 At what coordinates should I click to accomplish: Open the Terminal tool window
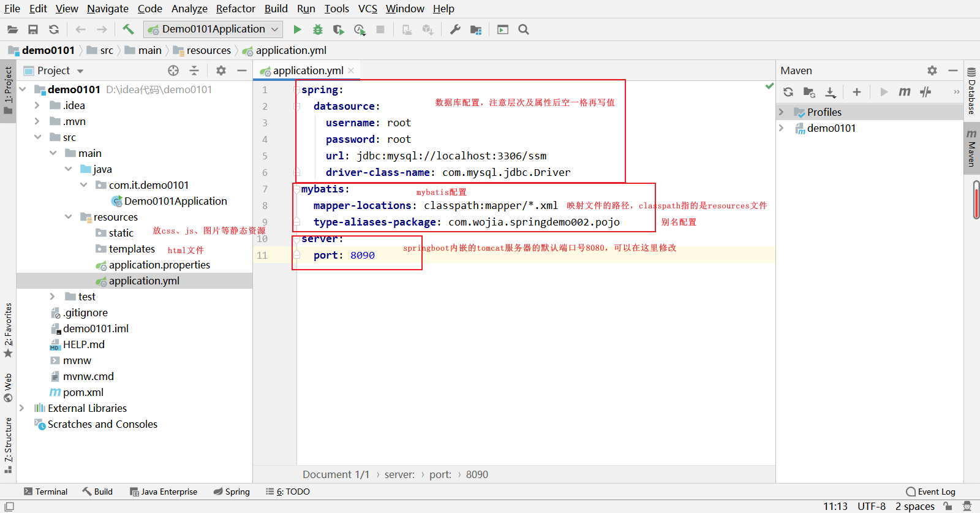[x=45, y=492]
